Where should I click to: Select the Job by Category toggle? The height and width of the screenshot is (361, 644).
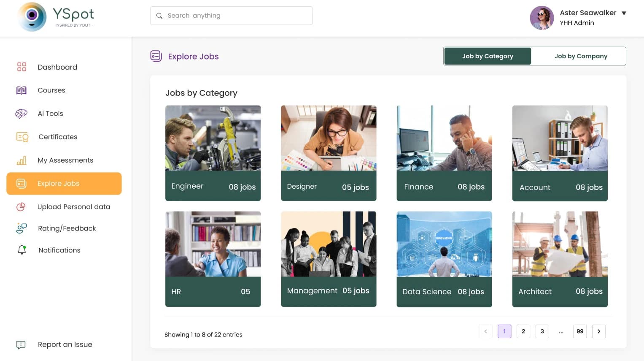488,56
